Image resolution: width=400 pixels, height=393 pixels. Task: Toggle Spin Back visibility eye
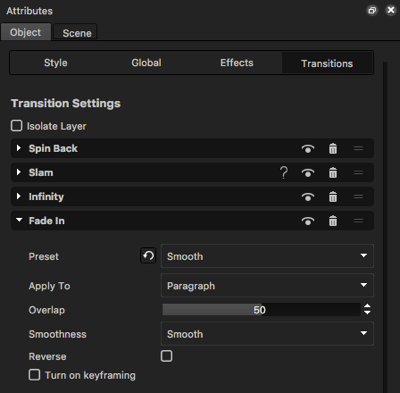pyautogui.click(x=308, y=149)
